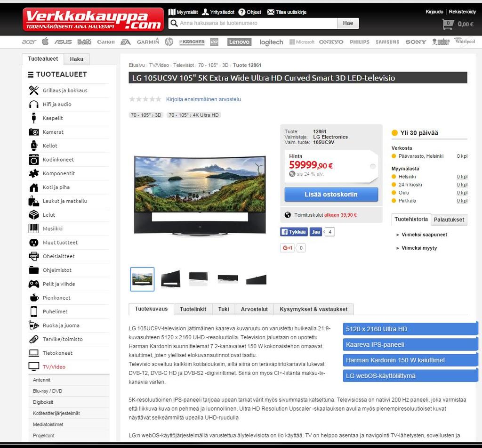
Task: Click the headphones icon for Hifi ja audio
Action: tap(34, 104)
